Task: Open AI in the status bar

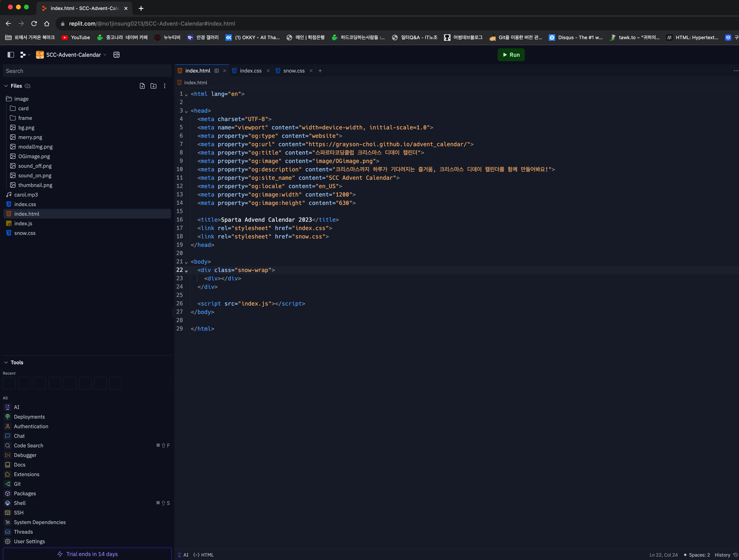Action: (183, 555)
